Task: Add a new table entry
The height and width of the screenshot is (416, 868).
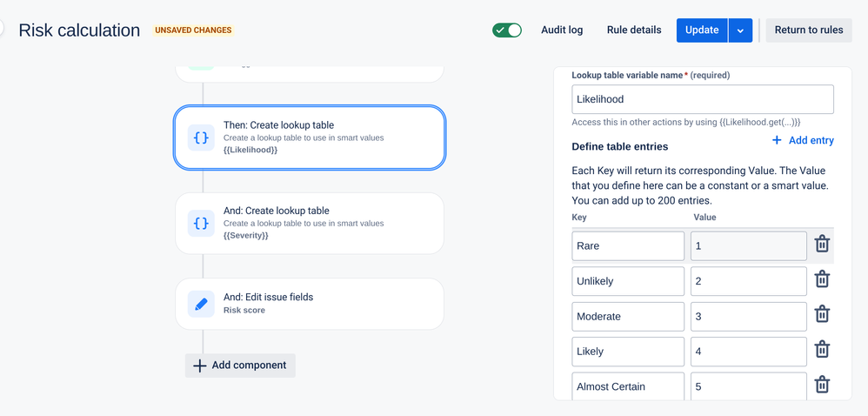Action: tap(803, 140)
